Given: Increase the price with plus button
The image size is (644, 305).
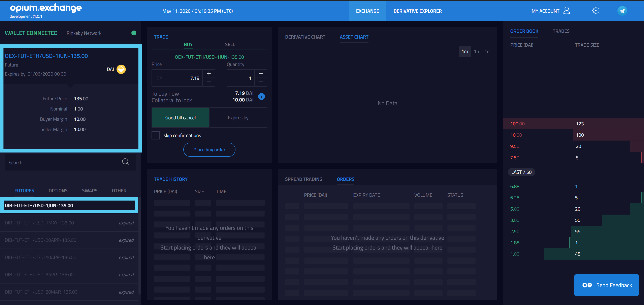Looking at the screenshot, I should pyautogui.click(x=209, y=74).
